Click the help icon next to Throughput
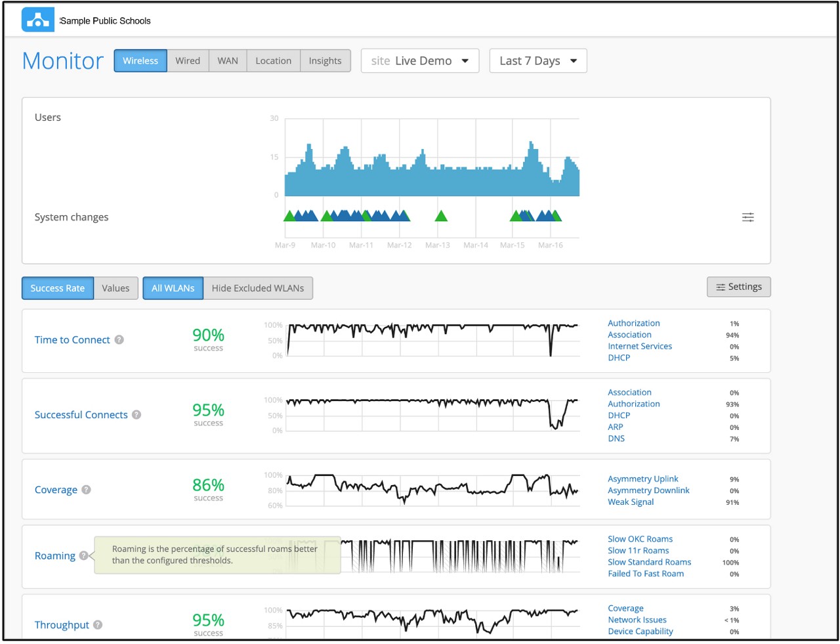This screenshot has width=840, height=644. [x=98, y=625]
